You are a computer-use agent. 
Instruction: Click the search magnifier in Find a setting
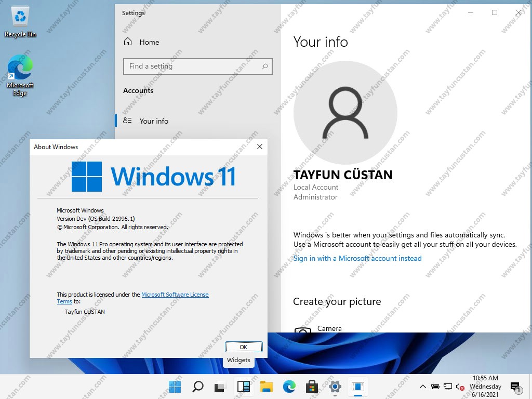(x=265, y=66)
